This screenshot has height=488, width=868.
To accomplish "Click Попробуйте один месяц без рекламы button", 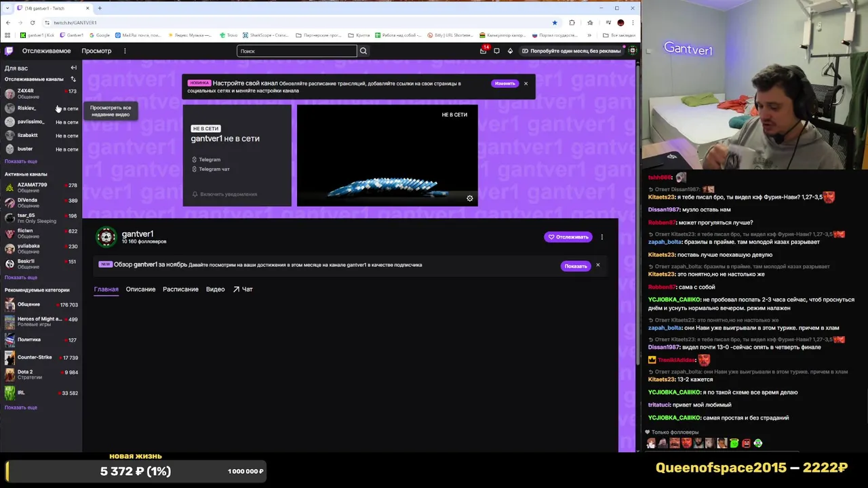I will tap(571, 51).
